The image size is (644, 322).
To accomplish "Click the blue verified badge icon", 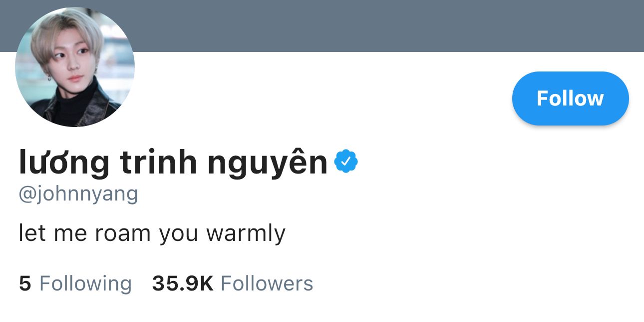I will pos(346,161).
